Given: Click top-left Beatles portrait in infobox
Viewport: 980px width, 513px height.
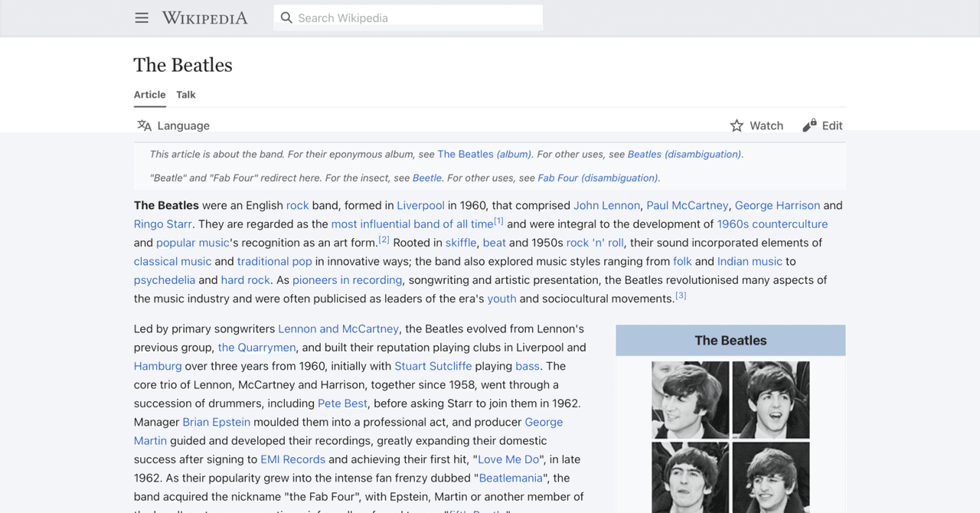Looking at the screenshot, I should coord(691,400).
